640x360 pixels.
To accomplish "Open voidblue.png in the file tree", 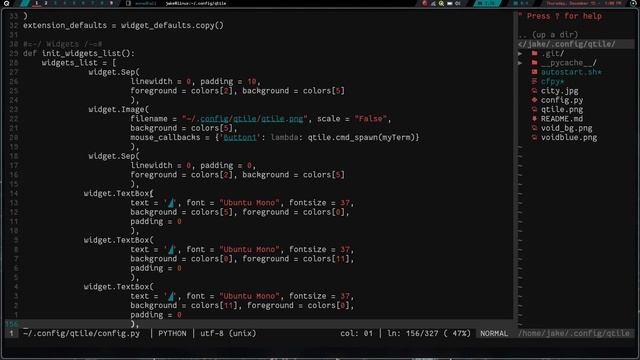I will click(569, 138).
